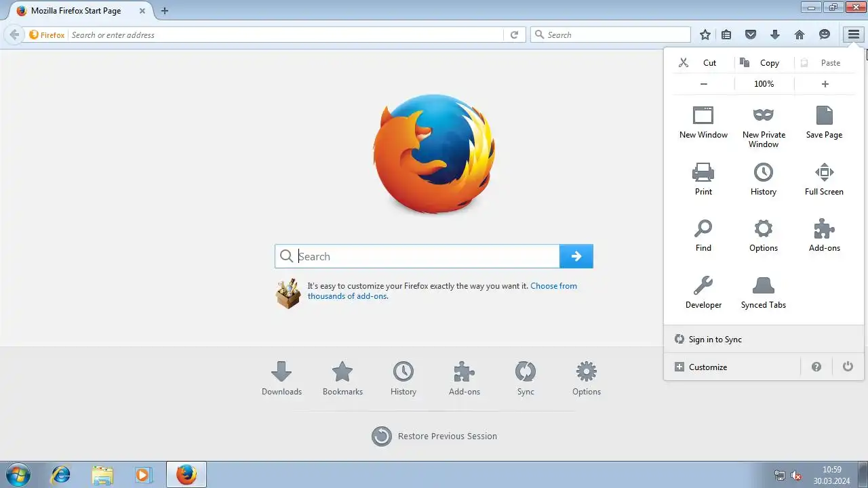The height and width of the screenshot is (488, 868).
Task: Submit search with blue arrow button
Action: pyautogui.click(x=576, y=256)
